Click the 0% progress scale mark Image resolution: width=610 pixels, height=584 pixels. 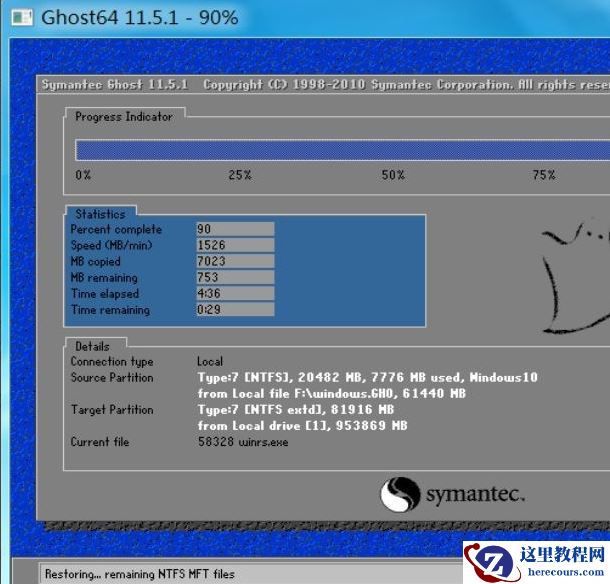pyautogui.click(x=83, y=175)
